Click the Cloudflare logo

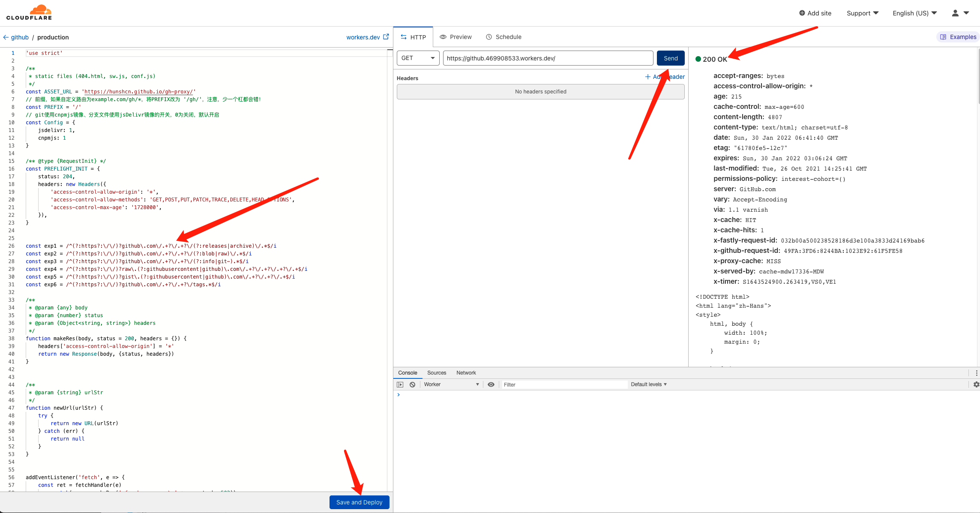click(x=28, y=12)
